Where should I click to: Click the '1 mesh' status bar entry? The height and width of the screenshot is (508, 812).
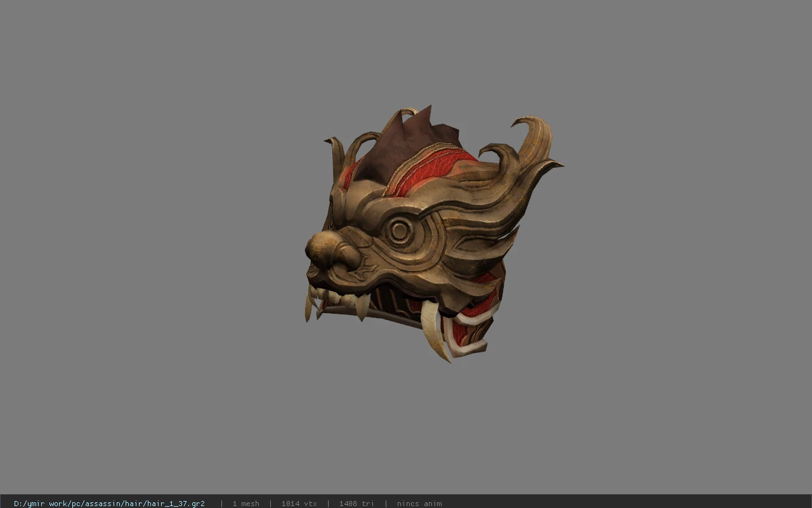click(246, 504)
